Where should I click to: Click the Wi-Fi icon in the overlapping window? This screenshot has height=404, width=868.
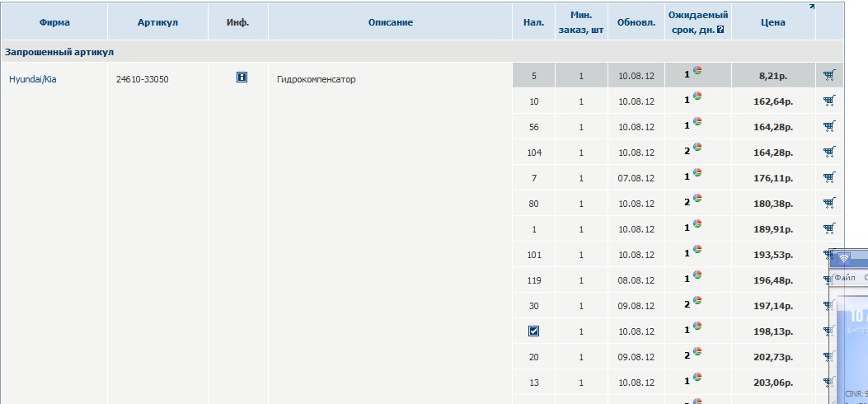[x=844, y=259]
